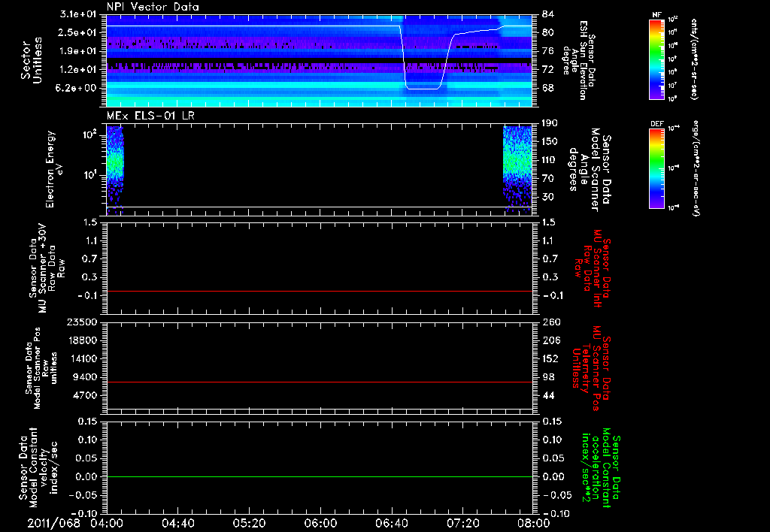
Task: Click the 4700 scanner position tick
Action: (84, 395)
